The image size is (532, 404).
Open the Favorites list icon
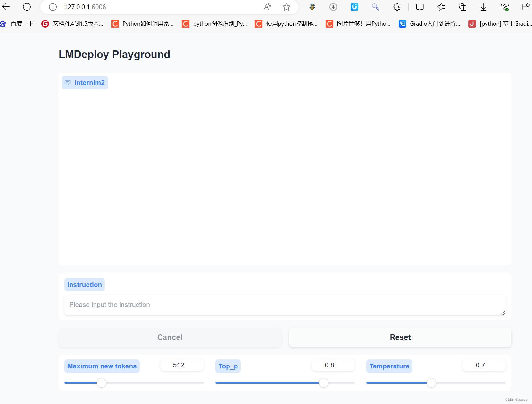click(x=441, y=7)
